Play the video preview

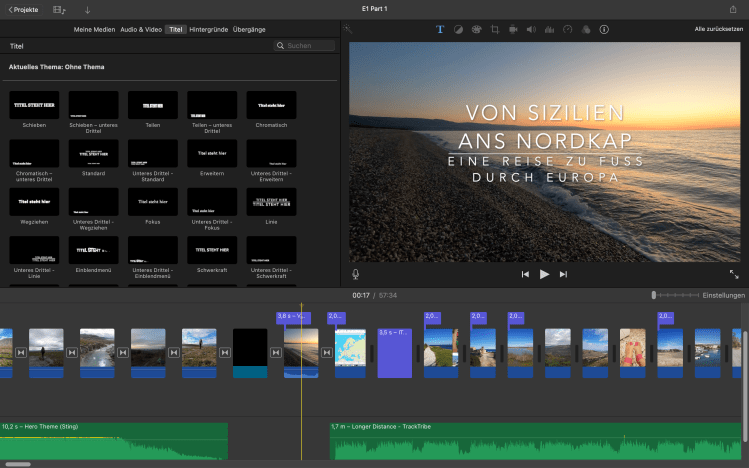click(x=544, y=274)
